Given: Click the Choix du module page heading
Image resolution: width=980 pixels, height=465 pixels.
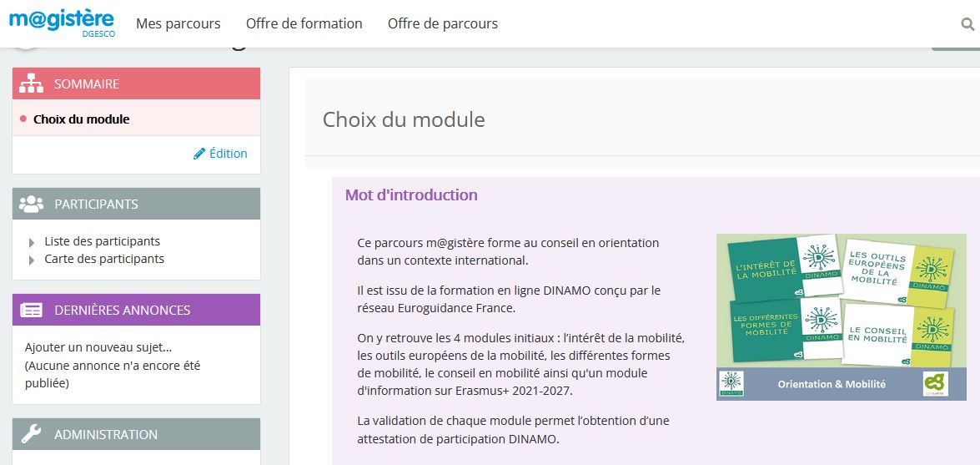Looking at the screenshot, I should tap(404, 119).
